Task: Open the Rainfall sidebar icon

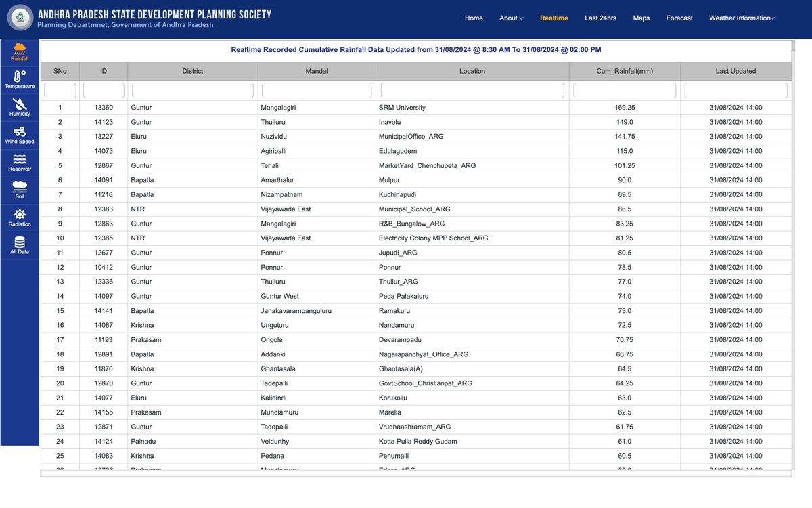Action: click(20, 52)
